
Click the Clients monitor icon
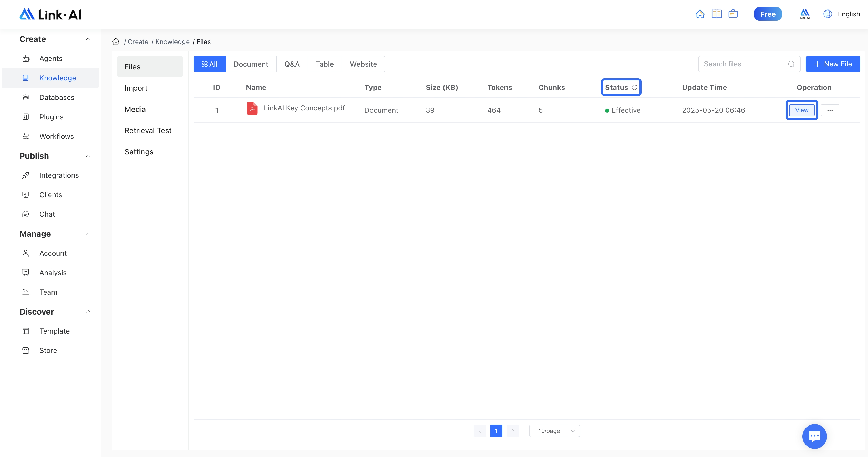point(26,195)
